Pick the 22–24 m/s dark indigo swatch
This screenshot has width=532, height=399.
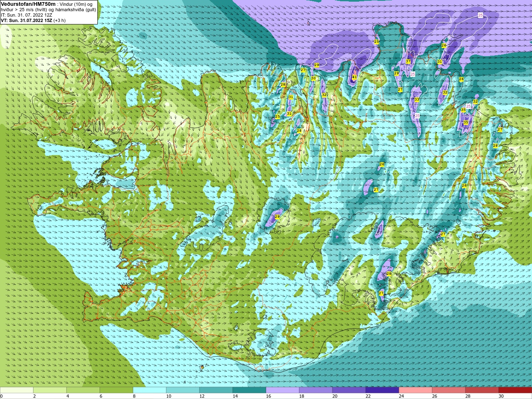click(x=382, y=390)
